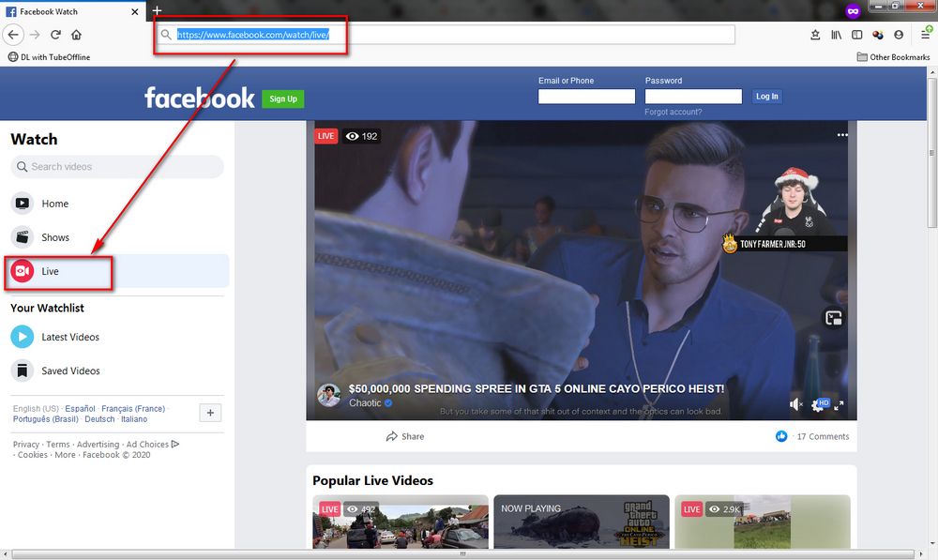Switch language to Português (Brasil)
Image resolution: width=938 pixels, height=560 pixels.
[45, 418]
